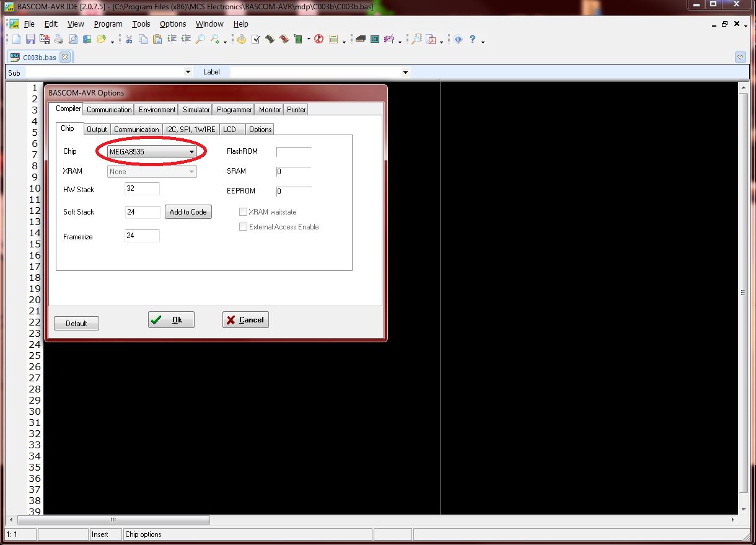This screenshot has height=545, width=756.
Task: Click the Copy toolbar icon
Action: pos(143,40)
